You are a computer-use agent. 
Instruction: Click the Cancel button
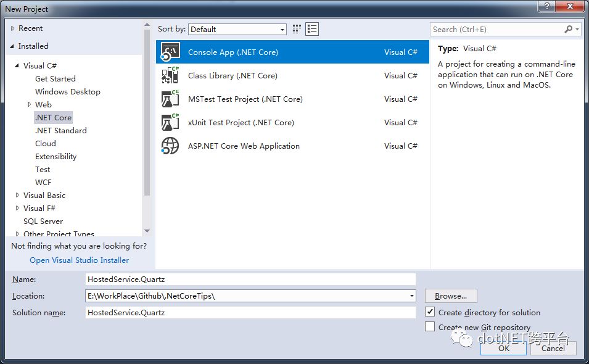tap(553, 348)
